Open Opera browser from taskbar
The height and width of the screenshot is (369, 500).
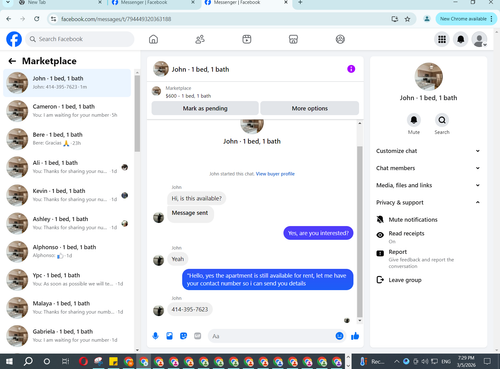[x=83, y=361]
